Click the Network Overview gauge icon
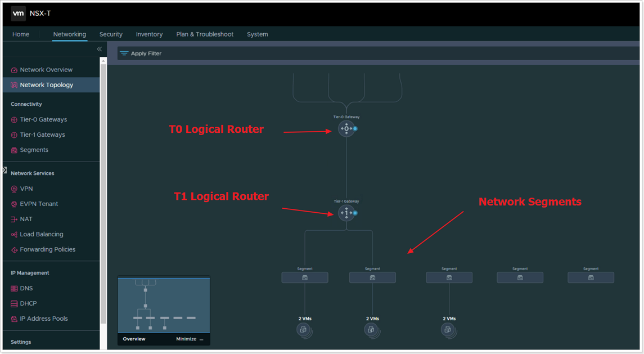This screenshot has width=644, height=354. point(14,70)
